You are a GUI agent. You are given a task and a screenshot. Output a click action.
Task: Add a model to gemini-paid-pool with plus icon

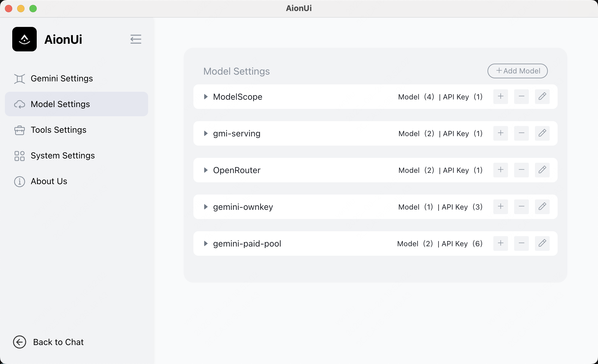[x=501, y=243]
